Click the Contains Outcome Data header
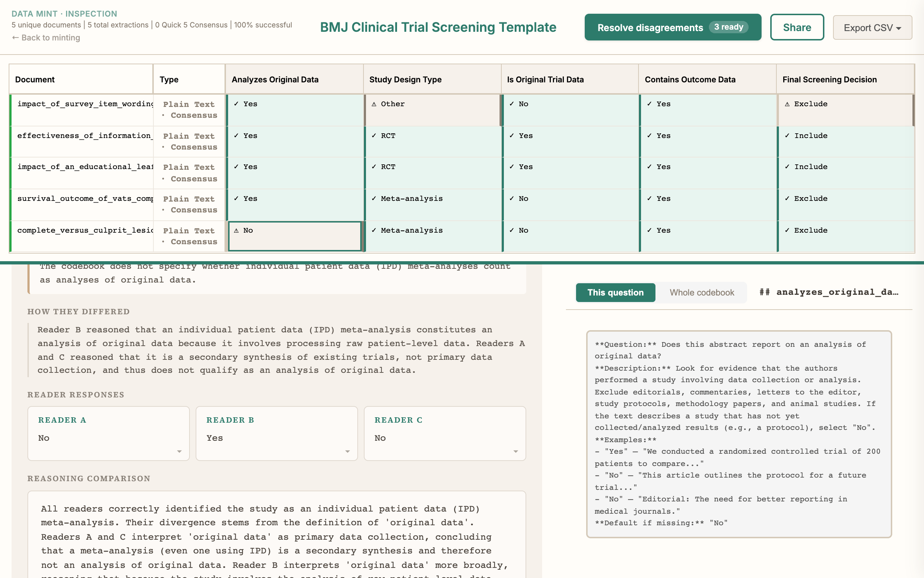The image size is (924, 578). coord(707,79)
